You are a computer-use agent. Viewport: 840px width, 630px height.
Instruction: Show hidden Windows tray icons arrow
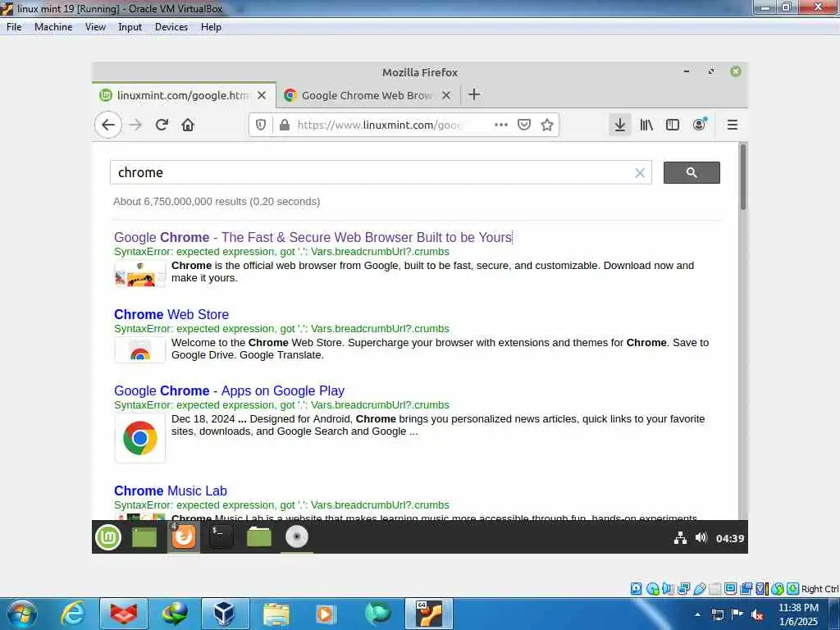click(x=697, y=614)
